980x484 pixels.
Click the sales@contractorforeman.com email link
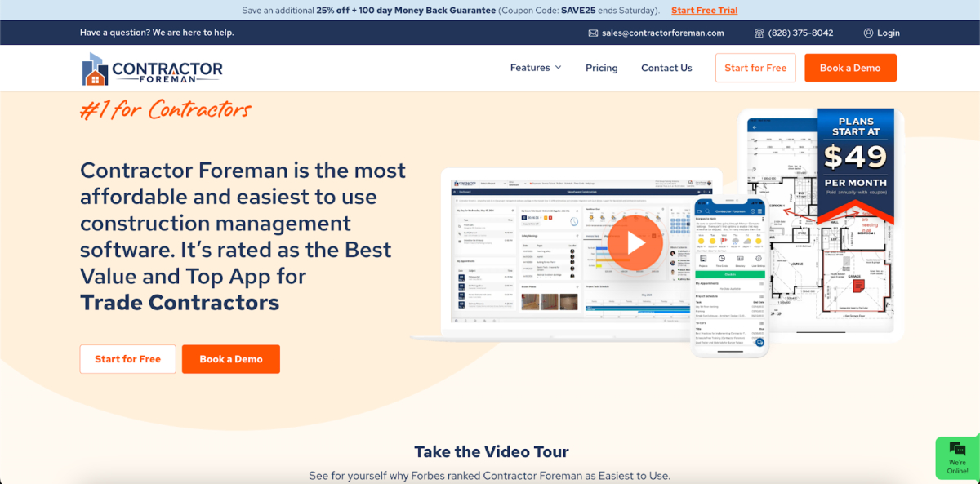click(663, 33)
